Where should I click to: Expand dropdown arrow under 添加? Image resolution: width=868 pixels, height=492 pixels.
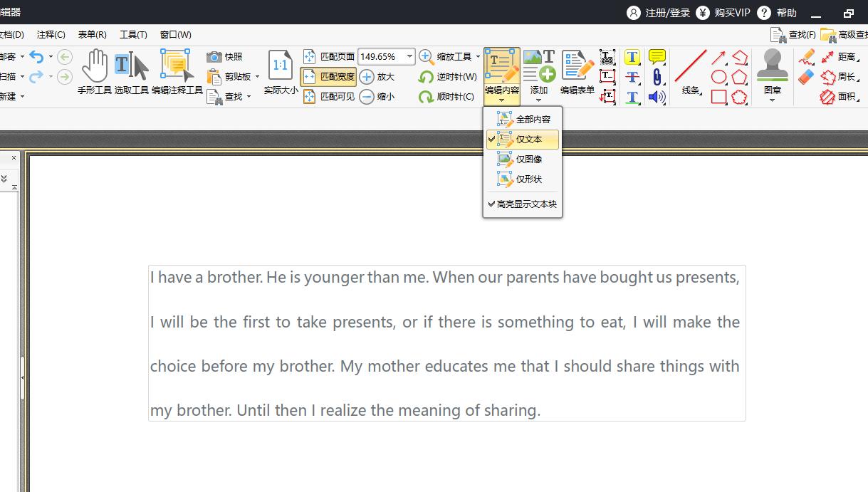click(x=539, y=100)
